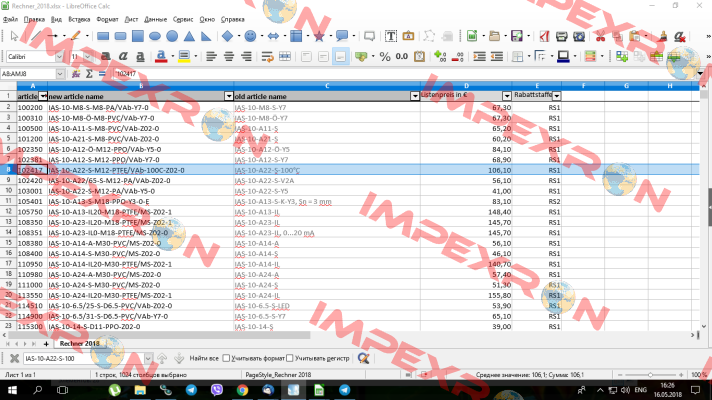Open Google Chrome from the taskbar
This screenshot has height=400, width=712.
pyautogui.click(x=242, y=390)
